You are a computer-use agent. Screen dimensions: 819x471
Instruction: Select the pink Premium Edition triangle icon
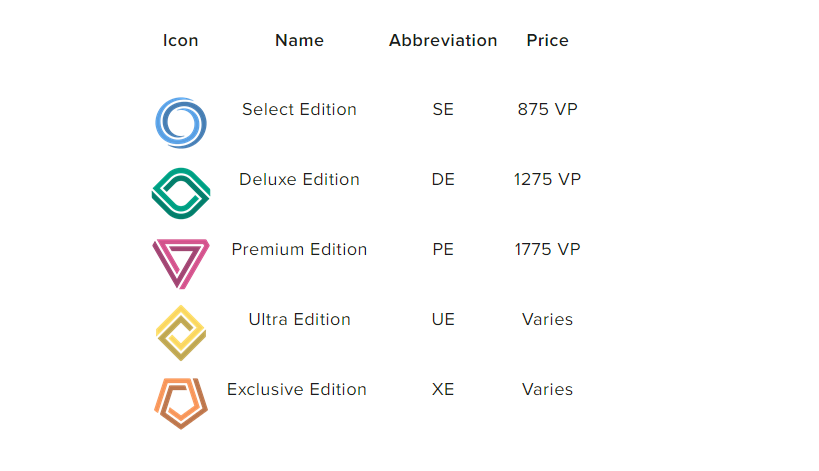181,263
